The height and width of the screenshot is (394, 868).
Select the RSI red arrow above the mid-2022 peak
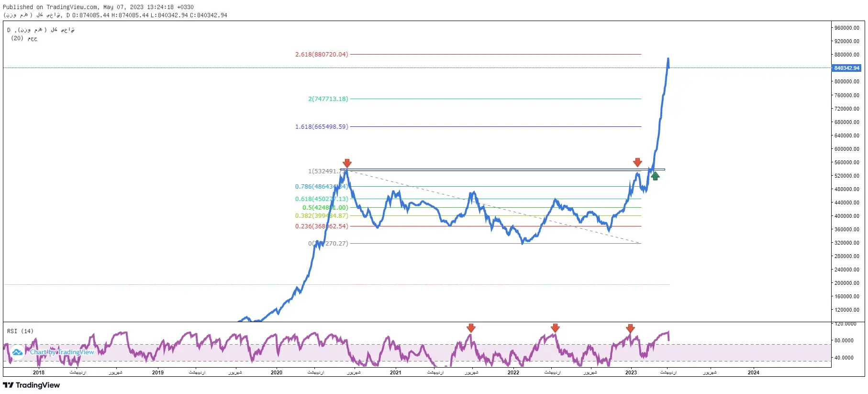555,328
